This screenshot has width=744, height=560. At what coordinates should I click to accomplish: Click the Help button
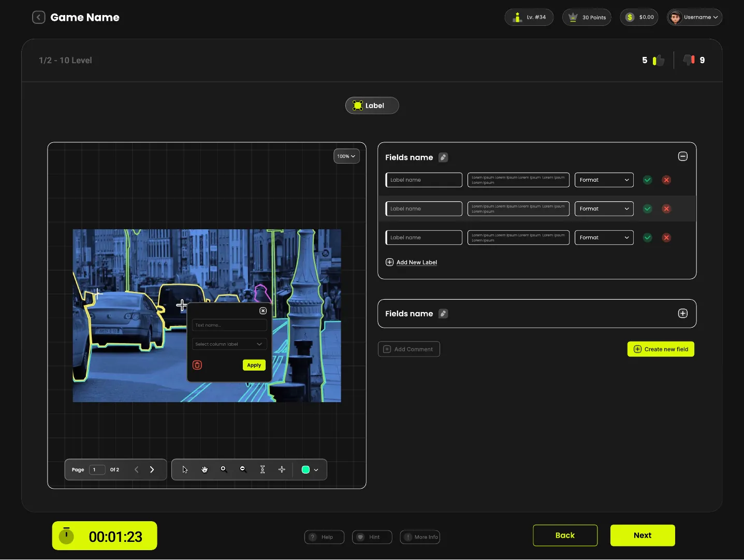(324, 537)
